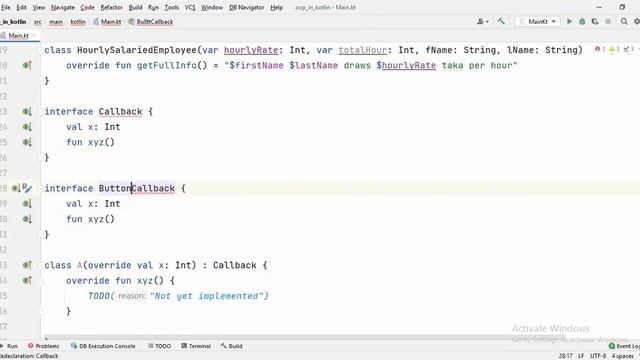640x360 pixels.
Task: Open the TODO tool window
Action: pyautogui.click(x=160, y=346)
